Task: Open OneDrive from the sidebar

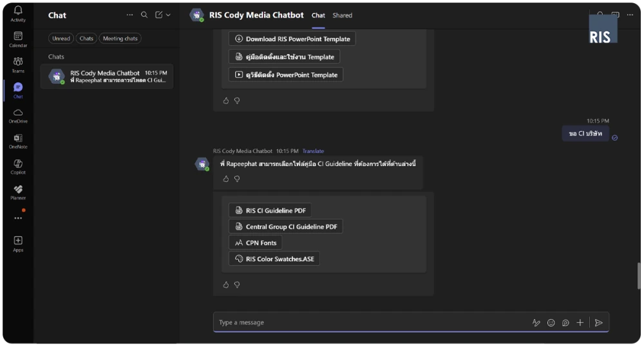Action: click(x=17, y=116)
